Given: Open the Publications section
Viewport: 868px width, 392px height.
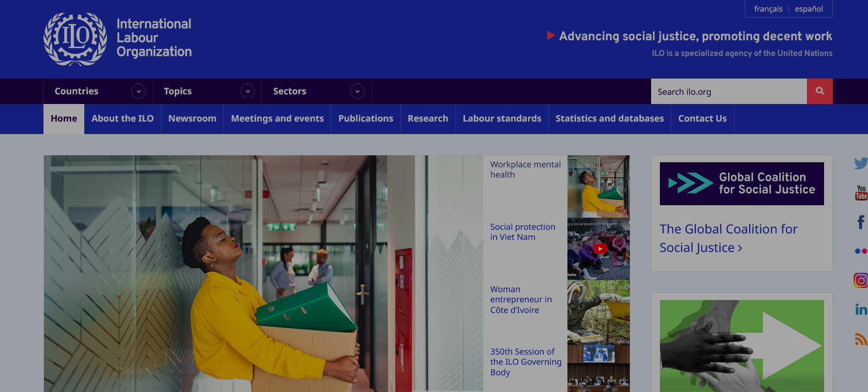Looking at the screenshot, I should click(x=366, y=119).
